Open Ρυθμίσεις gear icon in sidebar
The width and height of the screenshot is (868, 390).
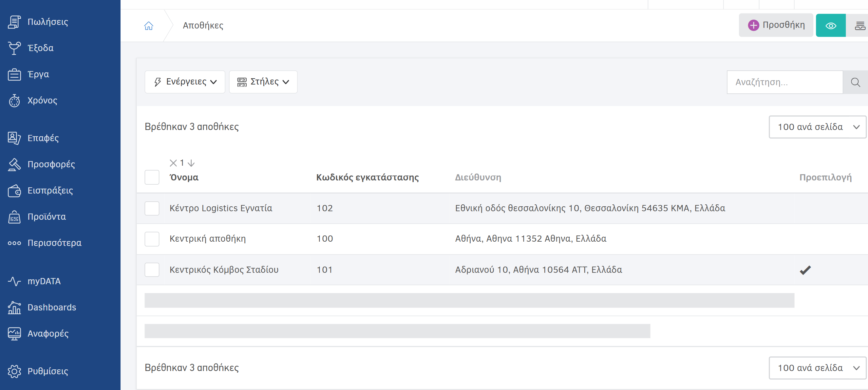(x=14, y=371)
